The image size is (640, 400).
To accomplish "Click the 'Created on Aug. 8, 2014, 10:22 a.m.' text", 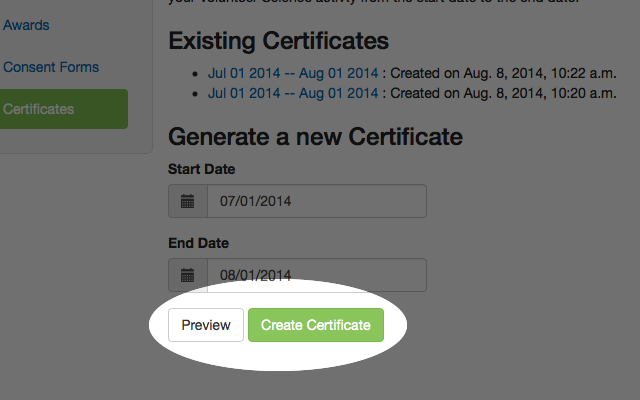I will [x=503, y=73].
